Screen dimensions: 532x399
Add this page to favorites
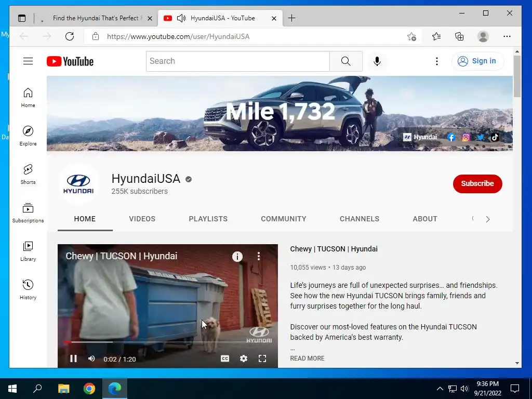pyautogui.click(x=411, y=36)
